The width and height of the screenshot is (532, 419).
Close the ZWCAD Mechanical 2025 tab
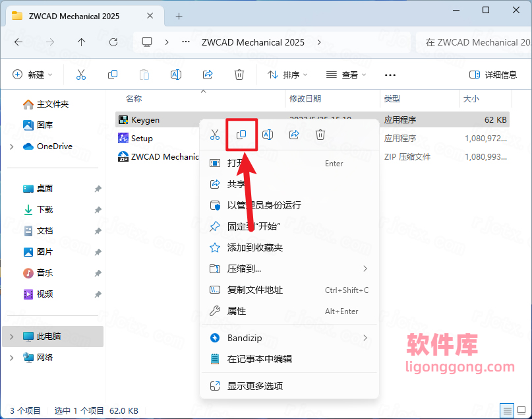tap(150, 16)
